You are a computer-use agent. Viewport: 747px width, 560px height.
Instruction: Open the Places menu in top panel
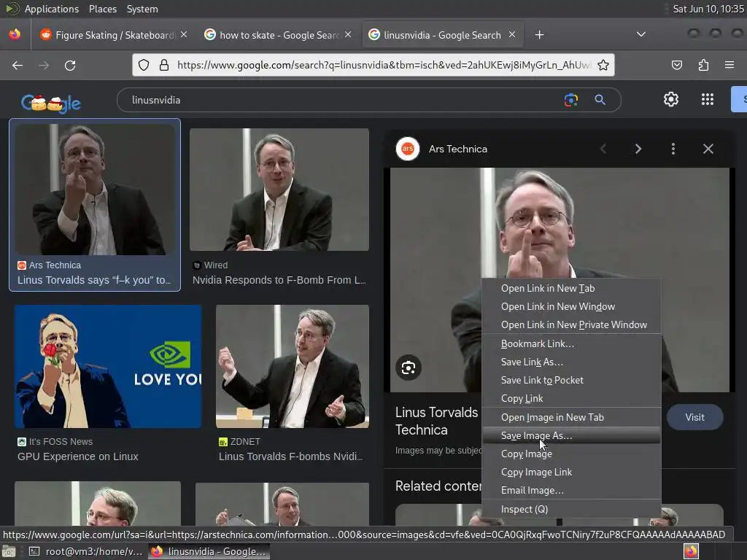click(103, 9)
